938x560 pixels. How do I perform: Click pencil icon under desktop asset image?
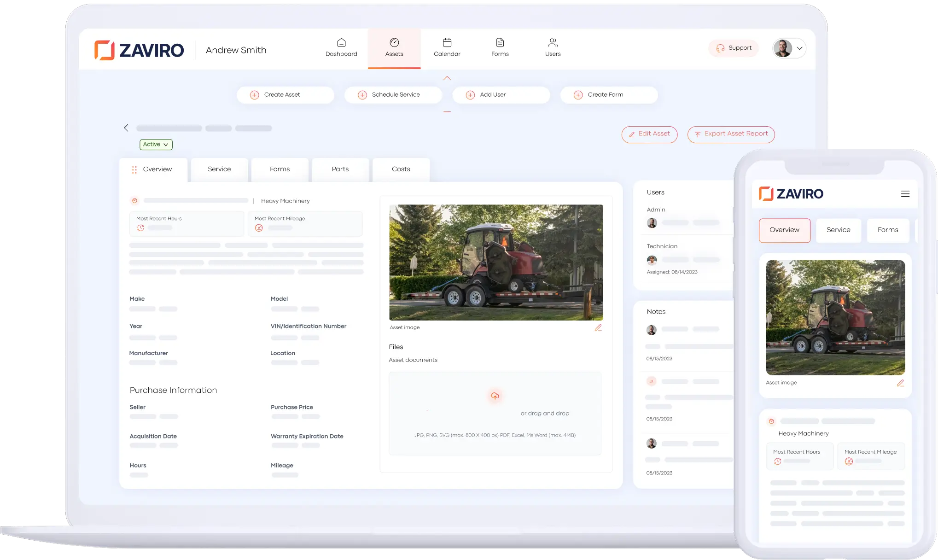coord(598,328)
